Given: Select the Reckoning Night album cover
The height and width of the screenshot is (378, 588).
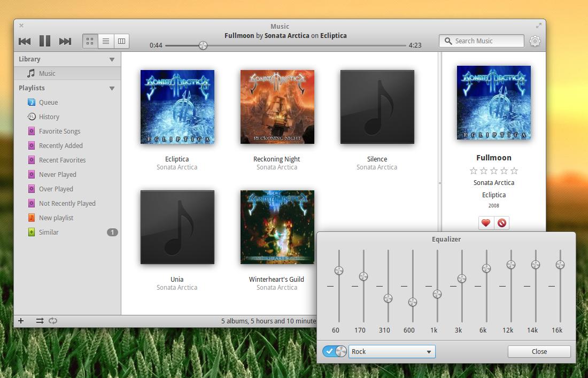Looking at the screenshot, I should pos(277,107).
